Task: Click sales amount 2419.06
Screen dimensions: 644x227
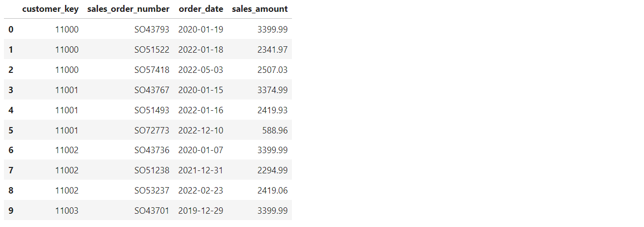Action: coord(272,191)
